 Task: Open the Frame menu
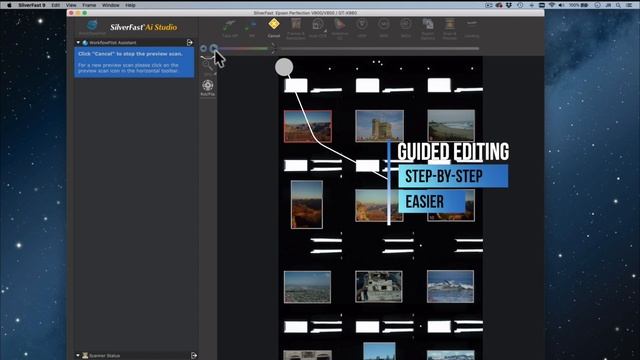pyautogui.click(x=89, y=5)
